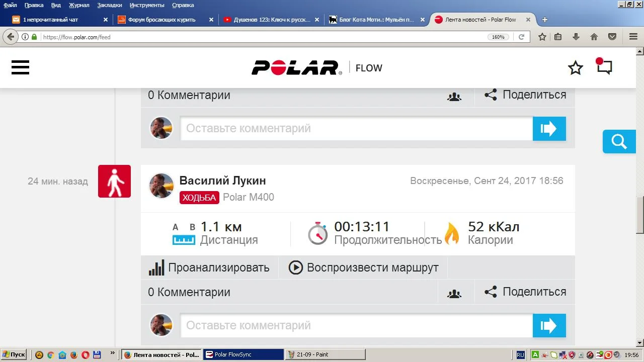Reset the 160% zoom indicator
Screen dimensions: 644x362
(x=498, y=37)
